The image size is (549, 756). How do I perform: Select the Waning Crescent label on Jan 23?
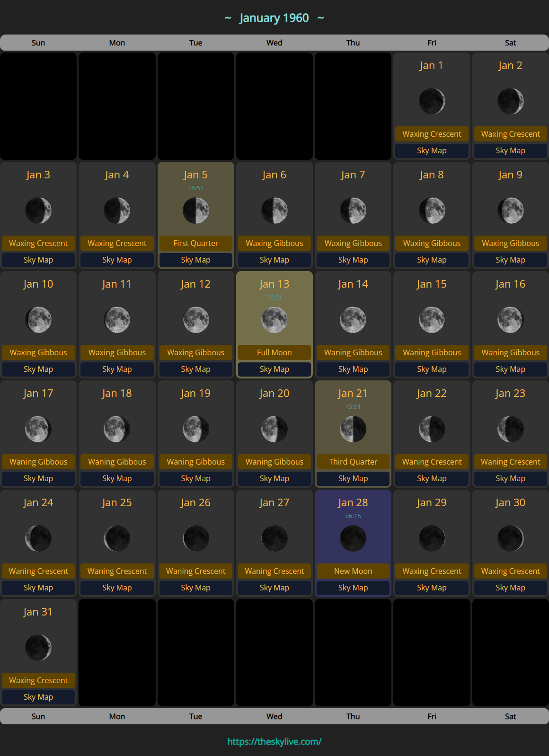tap(510, 462)
